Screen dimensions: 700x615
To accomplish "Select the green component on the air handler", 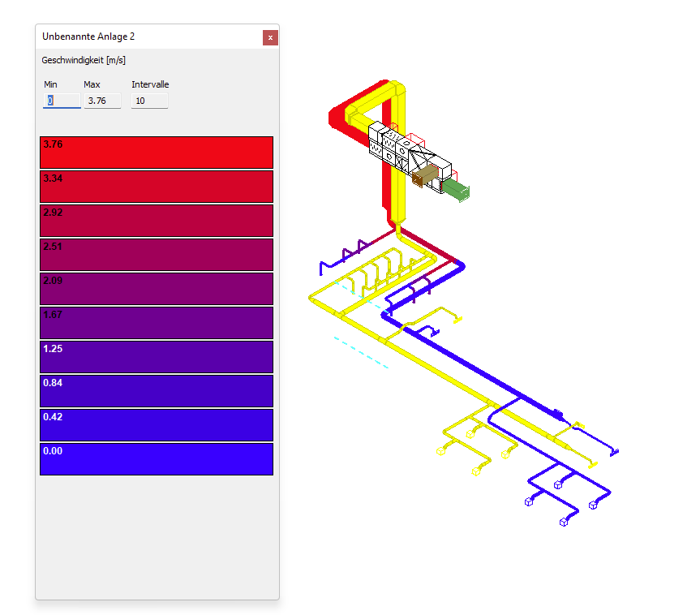I will (x=457, y=191).
